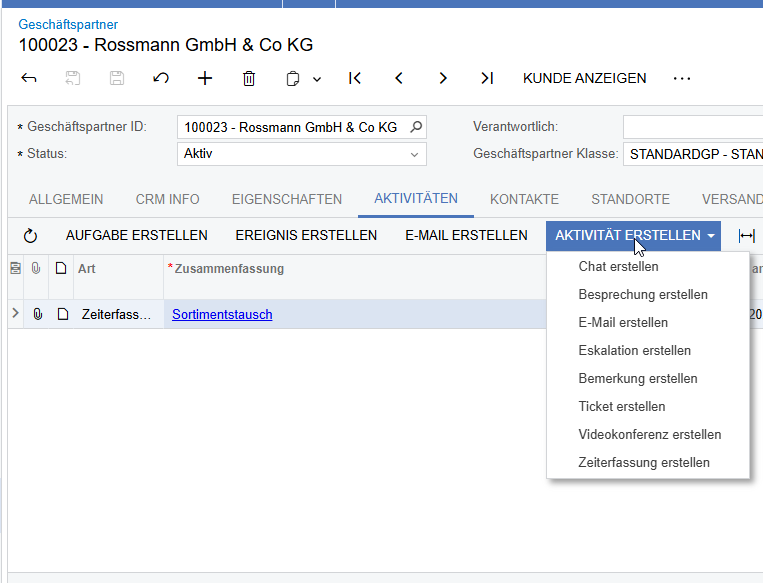
Task: Switch to the STANDORTE tab
Action: 630,199
